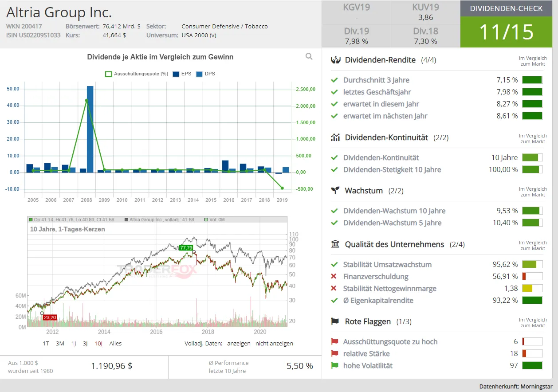Click the Qualität des Unternehmens bank icon
Screen dimensions: 558x392
tap(335, 244)
